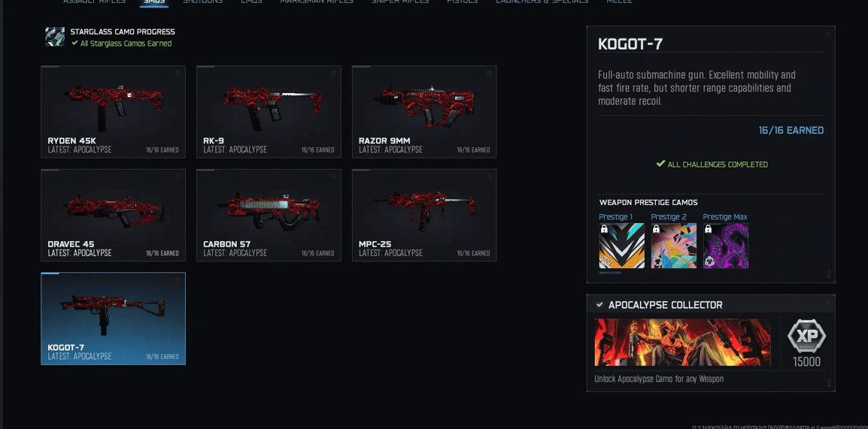Open the Assault Rifles tab

coord(94,2)
